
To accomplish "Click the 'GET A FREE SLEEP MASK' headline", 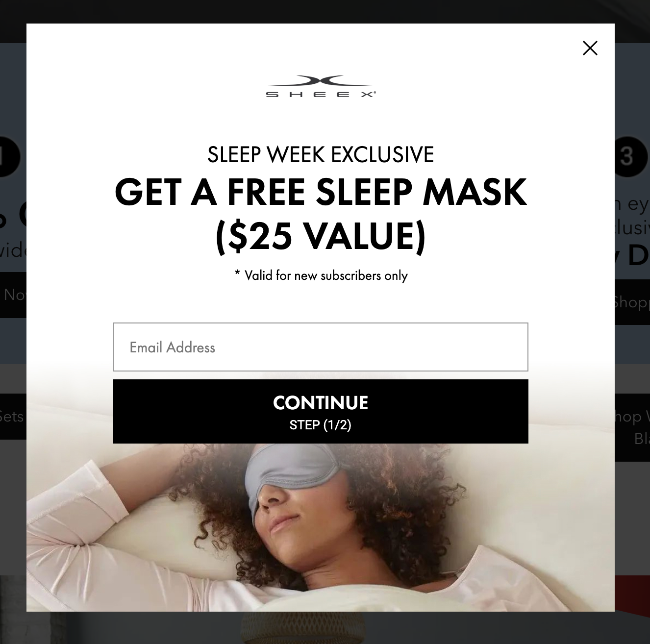I will click(321, 192).
